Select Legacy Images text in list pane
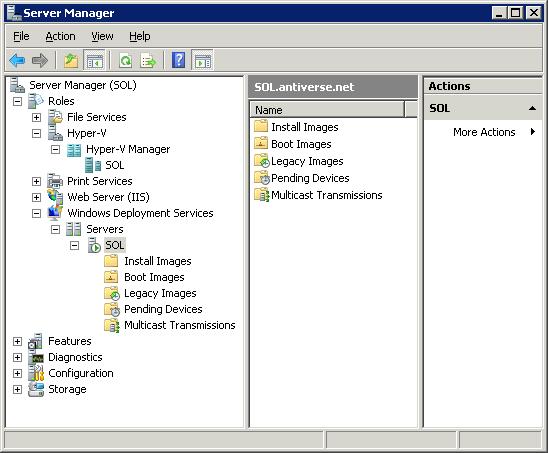Viewport: 548px width, 453px height. tap(307, 161)
